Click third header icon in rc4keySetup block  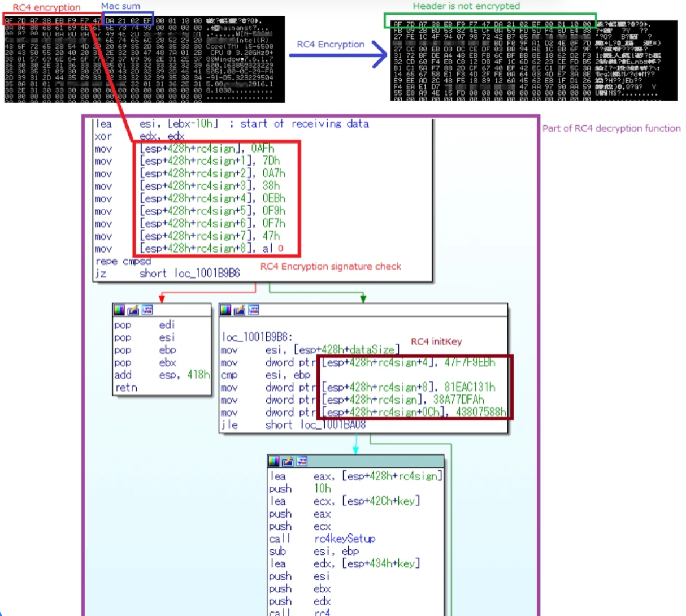point(302,461)
